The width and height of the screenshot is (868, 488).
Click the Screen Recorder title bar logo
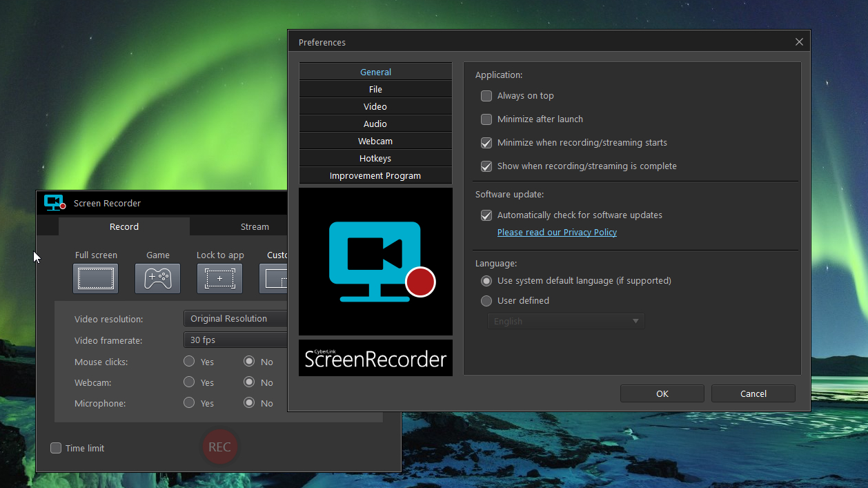tap(55, 203)
